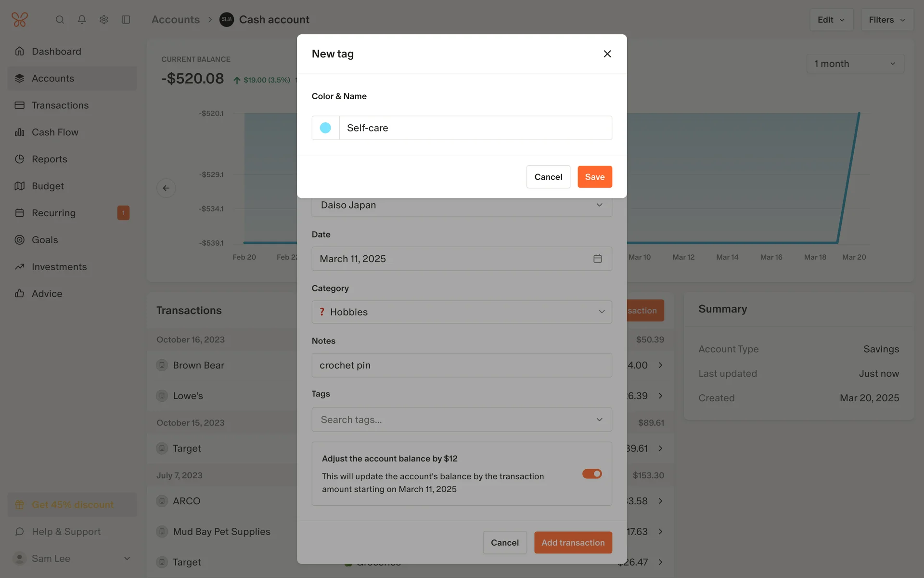Go to Cash Flow in sidebar

point(55,132)
